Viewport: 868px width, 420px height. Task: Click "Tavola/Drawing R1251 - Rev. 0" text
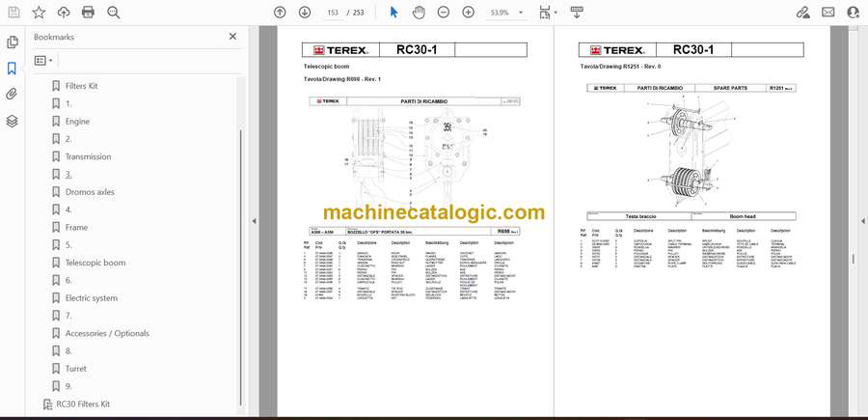[620, 67]
